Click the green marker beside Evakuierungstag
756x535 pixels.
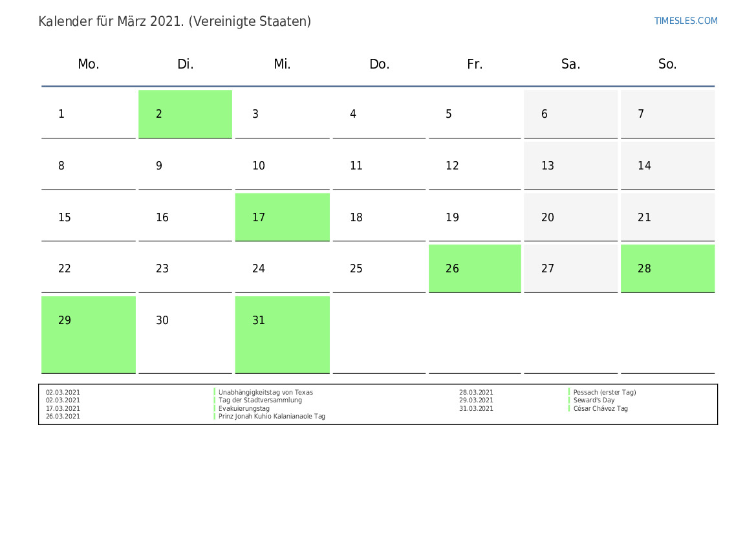point(215,409)
